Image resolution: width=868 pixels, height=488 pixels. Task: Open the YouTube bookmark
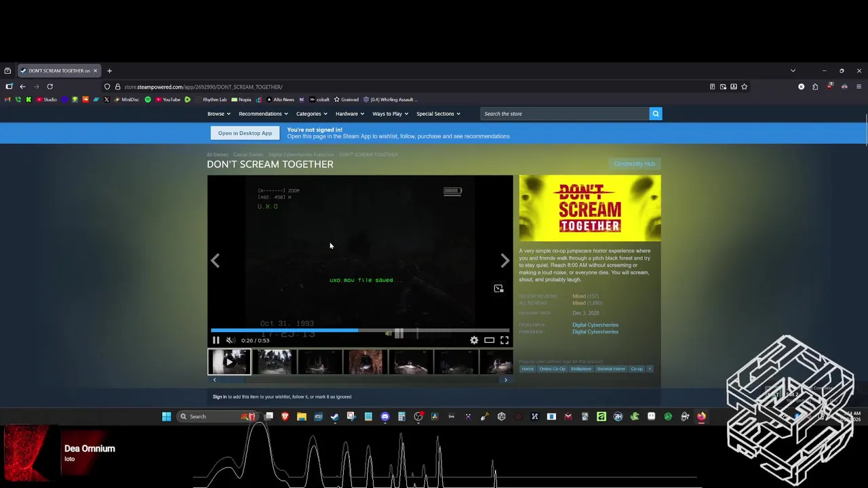[x=167, y=100]
